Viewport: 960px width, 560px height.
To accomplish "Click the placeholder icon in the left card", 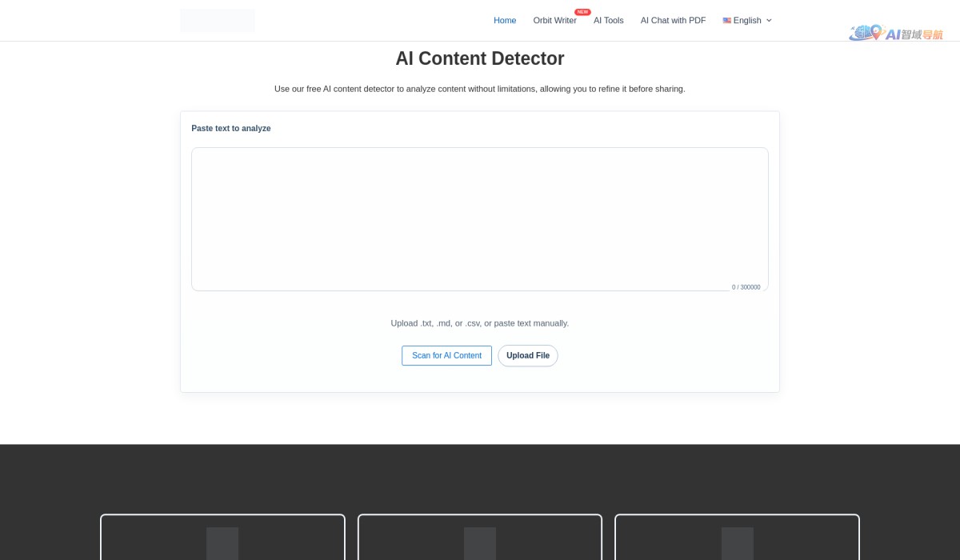I will (x=222, y=543).
